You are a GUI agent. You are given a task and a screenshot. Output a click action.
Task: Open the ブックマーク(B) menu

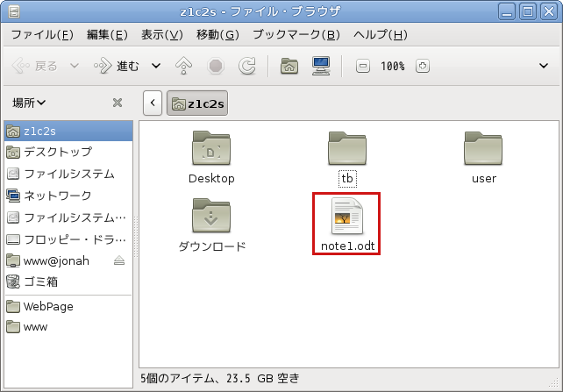(x=296, y=35)
